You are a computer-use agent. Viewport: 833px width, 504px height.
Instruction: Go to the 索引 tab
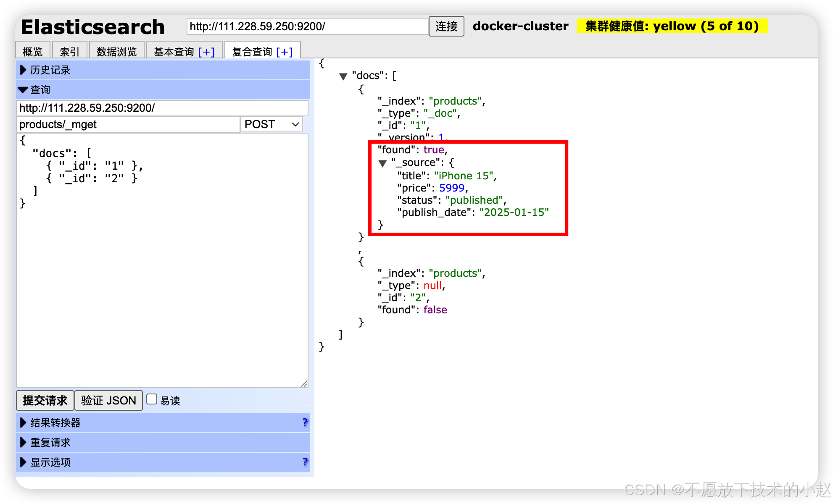pyautogui.click(x=69, y=52)
